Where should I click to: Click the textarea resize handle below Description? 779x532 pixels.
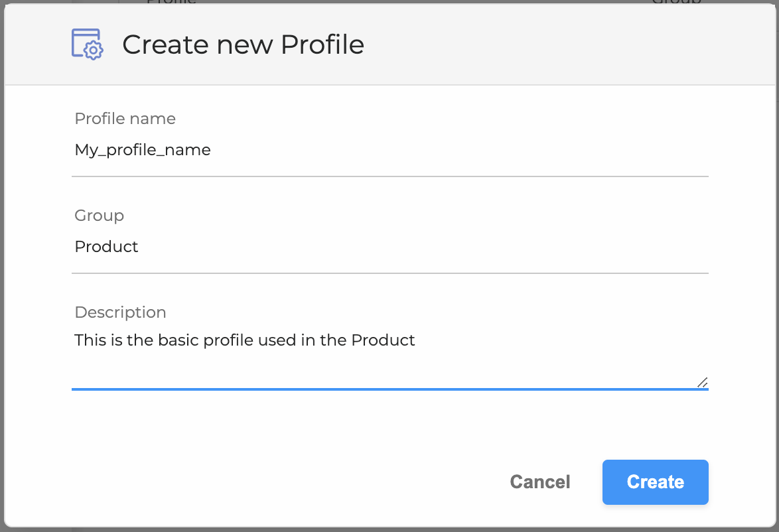[703, 383]
